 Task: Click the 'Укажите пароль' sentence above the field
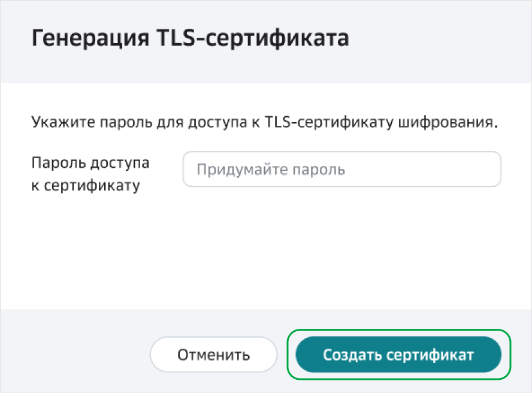pos(264,123)
